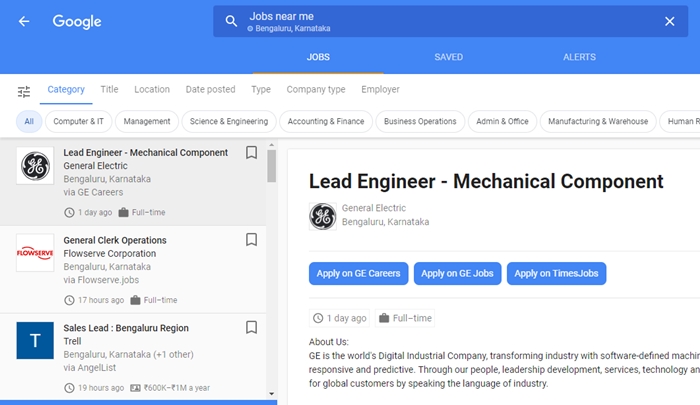Viewport: 700px width, 405px height.
Task: Click '19 hours ago' posting time
Action: 101,388
